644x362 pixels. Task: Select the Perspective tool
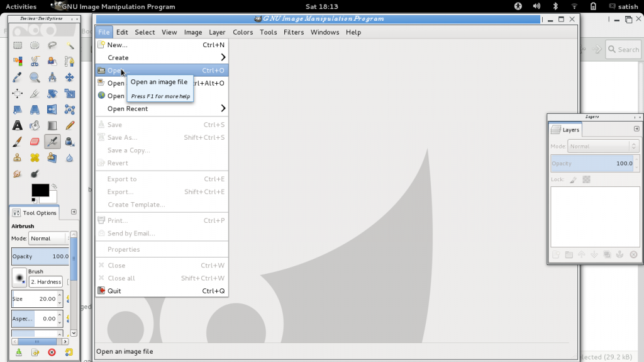[35, 110]
